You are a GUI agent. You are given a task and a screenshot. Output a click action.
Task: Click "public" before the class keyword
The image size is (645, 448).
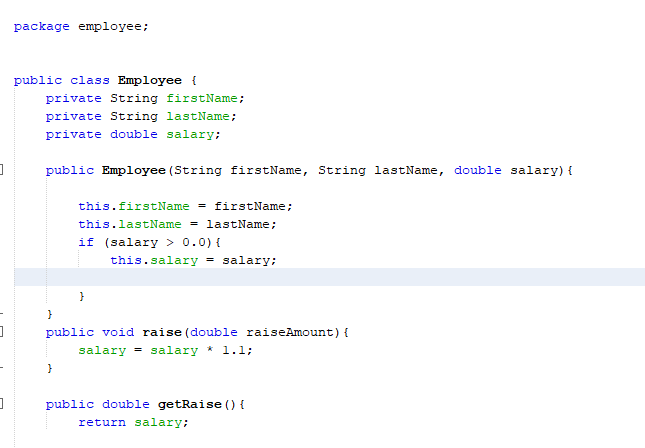pos(38,81)
